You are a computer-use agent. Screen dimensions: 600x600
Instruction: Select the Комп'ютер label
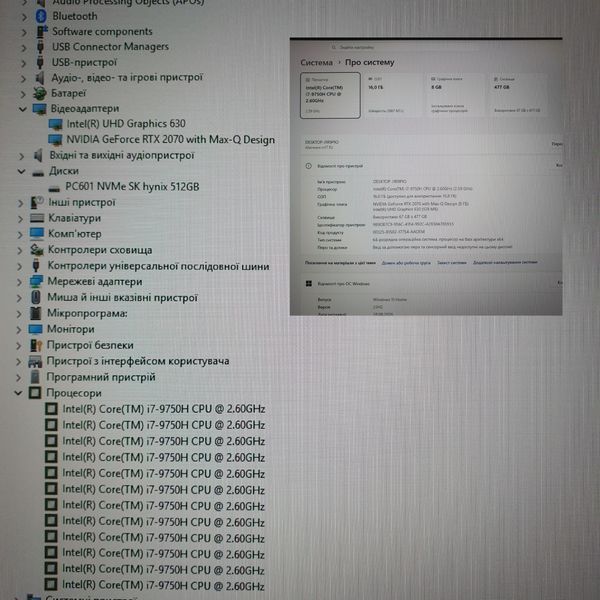75,234
